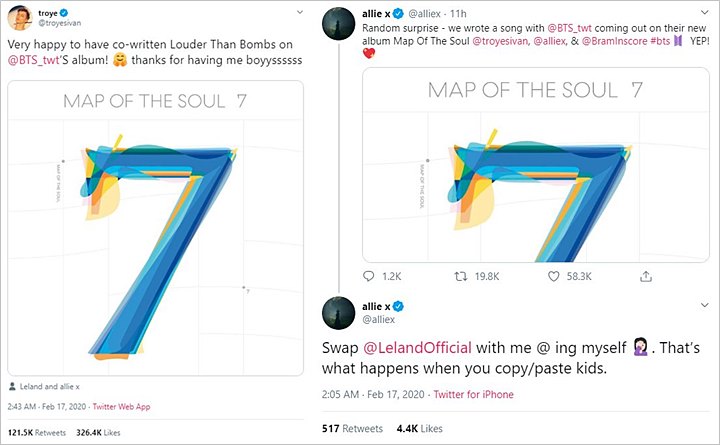Screen dimensions: 720x445
Task: Click the reply icon showing 1.2K
Action: pyautogui.click(x=369, y=276)
